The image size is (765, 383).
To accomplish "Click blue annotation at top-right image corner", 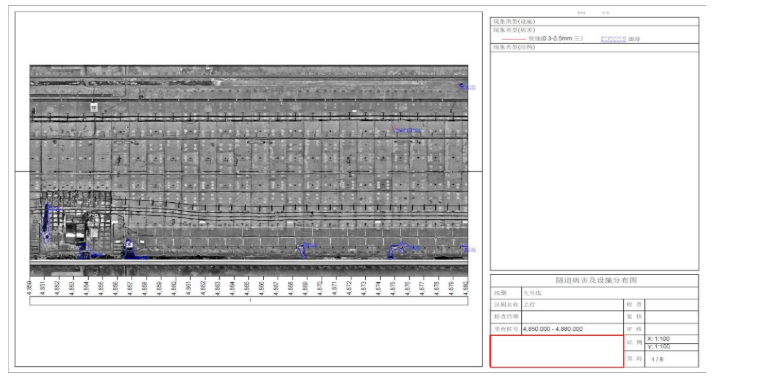I will 467,87.
